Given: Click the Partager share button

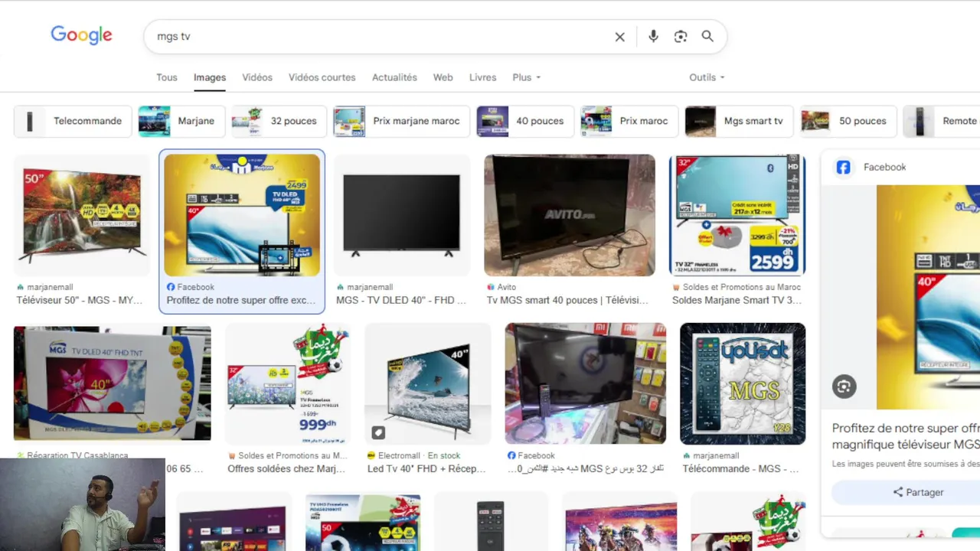Looking at the screenshot, I should pyautogui.click(x=918, y=492).
